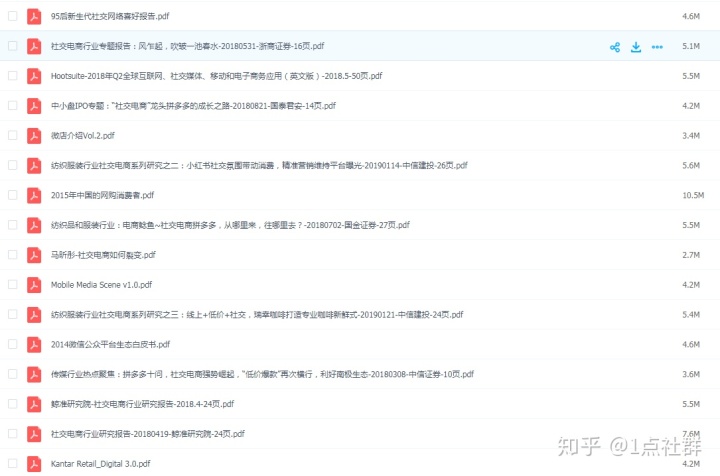The width and height of the screenshot is (720, 476).
Task: Click PDF icon of 纺织品和服装行业 国金证券 report
Action: (x=34, y=225)
